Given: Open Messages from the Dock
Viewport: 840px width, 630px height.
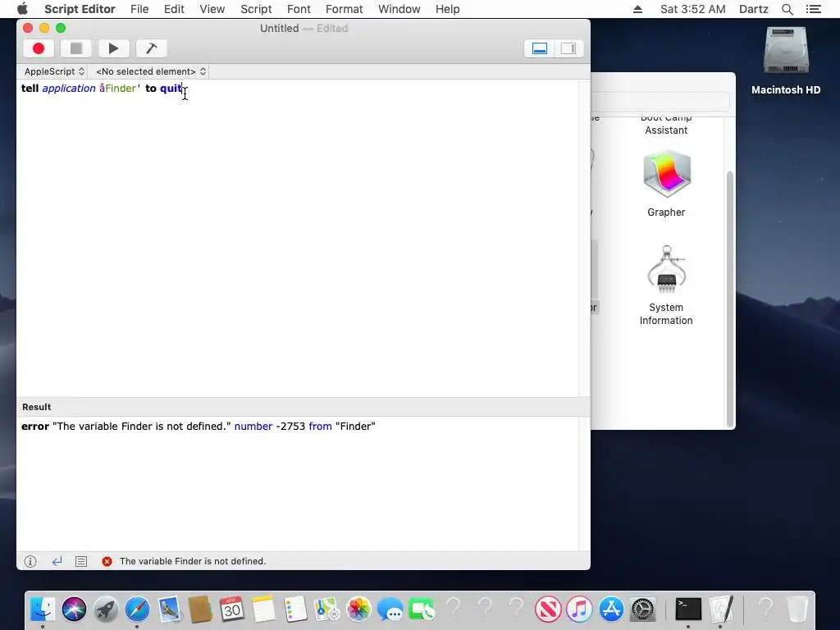Looking at the screenshot, I should pyautogui.click(x=390, y=609).
